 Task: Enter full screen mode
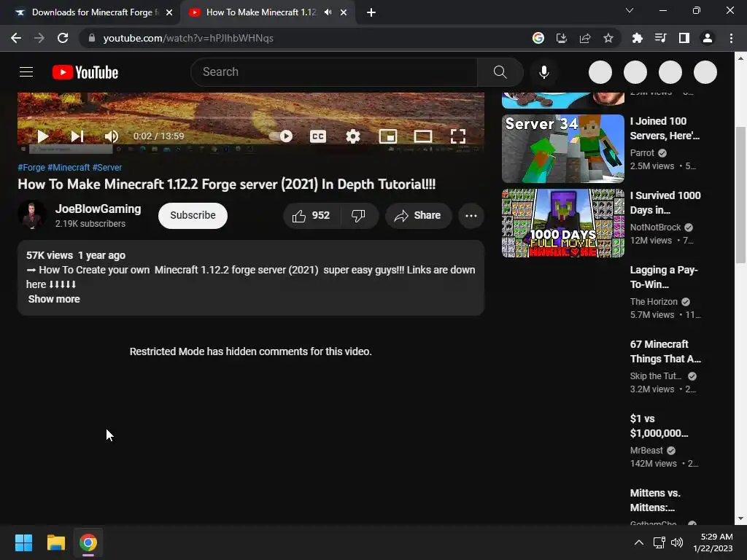click(x=458, y=136)
